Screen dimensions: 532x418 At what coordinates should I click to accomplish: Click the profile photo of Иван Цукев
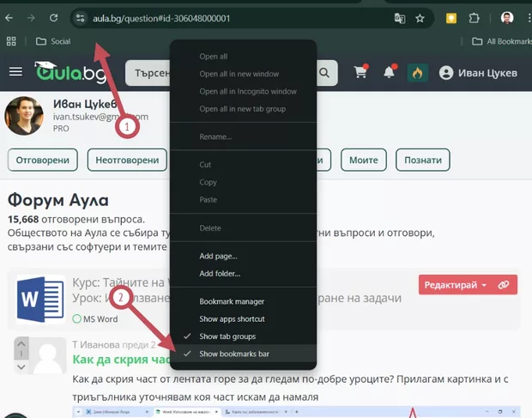tap(24, 116)
